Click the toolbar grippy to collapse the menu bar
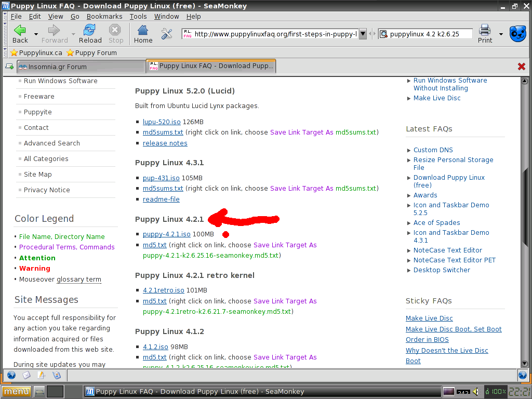Viewport: 532px width, 399px height. pyautogui.click(x=5, y=16)
